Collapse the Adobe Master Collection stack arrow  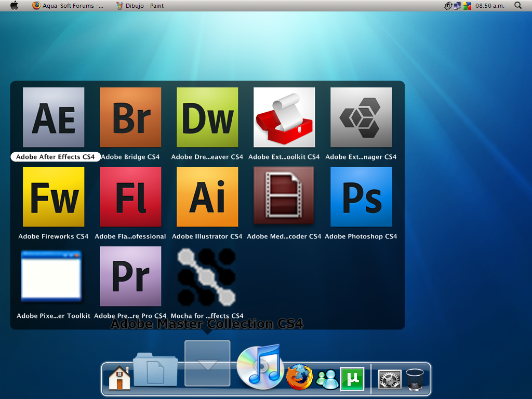pyautogui.click(x=207, y=363)
